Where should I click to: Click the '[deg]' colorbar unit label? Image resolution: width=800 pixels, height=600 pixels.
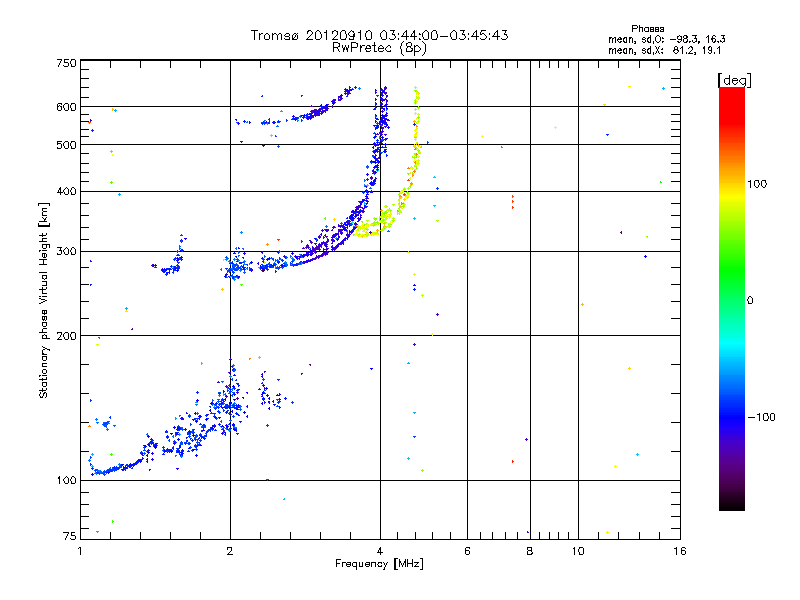(734, 80)
